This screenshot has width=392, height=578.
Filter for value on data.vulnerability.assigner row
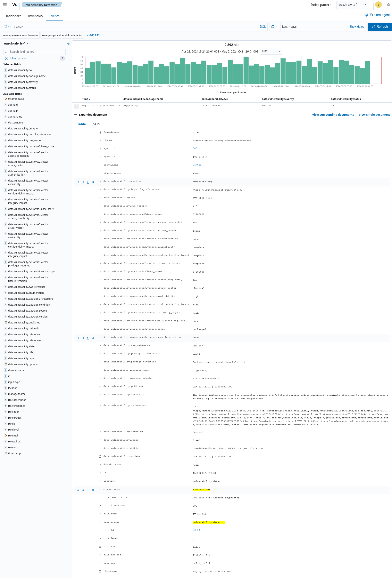[x=78, y=182]
